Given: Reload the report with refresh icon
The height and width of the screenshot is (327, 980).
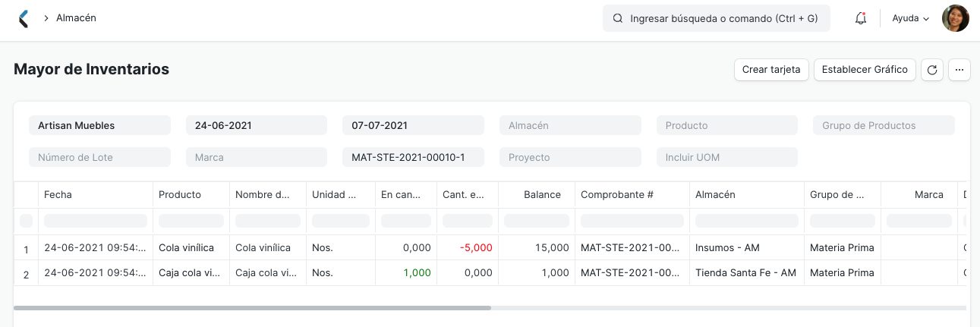Looking at the screenshot, I should pos(932,70).
